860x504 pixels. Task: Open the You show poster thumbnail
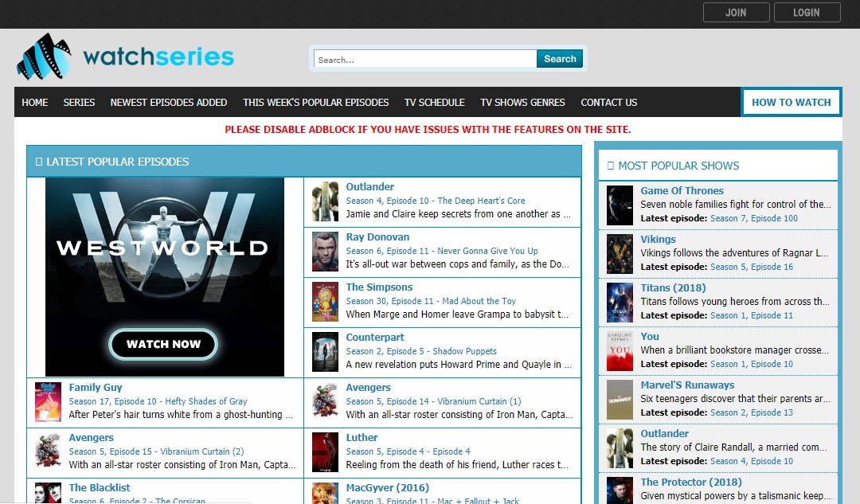[x=620, y=351]
